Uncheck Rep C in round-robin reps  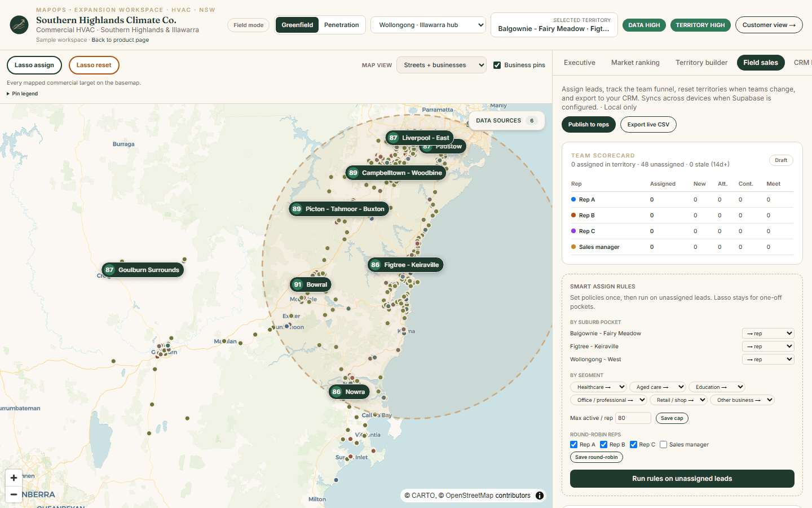[633, 444]
